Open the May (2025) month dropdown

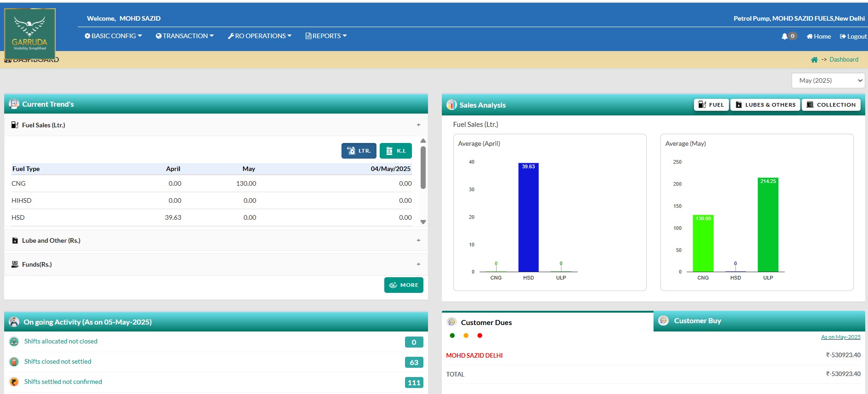pyautogui.click(x=828, y=80)
